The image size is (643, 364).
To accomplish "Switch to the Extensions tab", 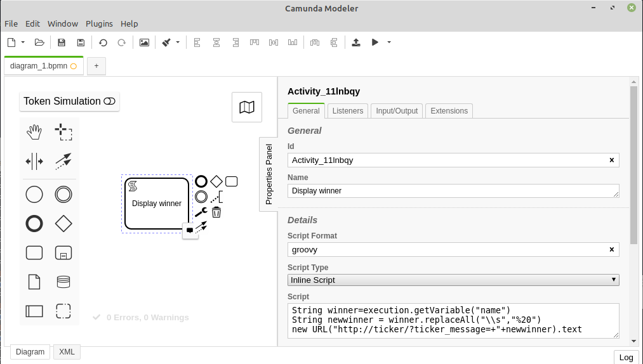I will 449,111.
